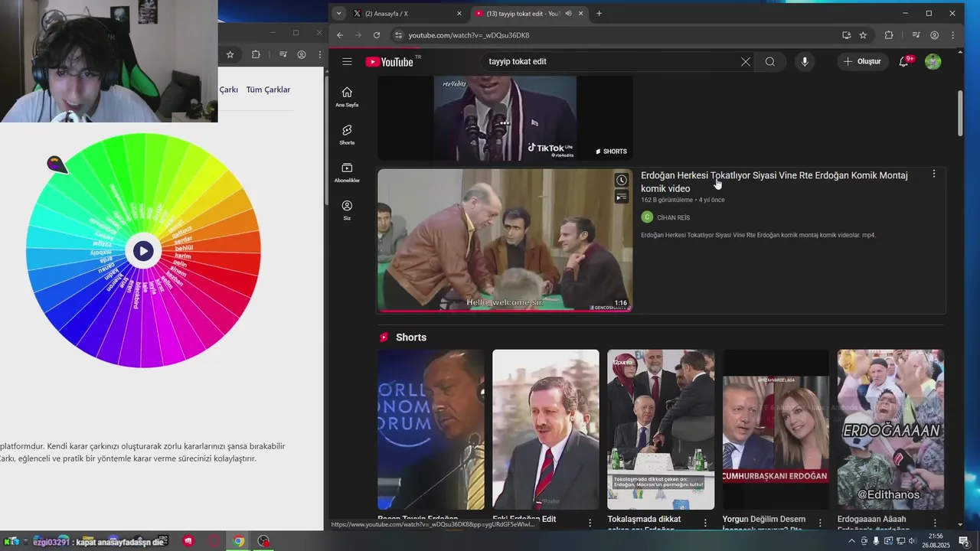
Task: Open Chrome three-dot menu in YouTube window
Action: [953, 35]
